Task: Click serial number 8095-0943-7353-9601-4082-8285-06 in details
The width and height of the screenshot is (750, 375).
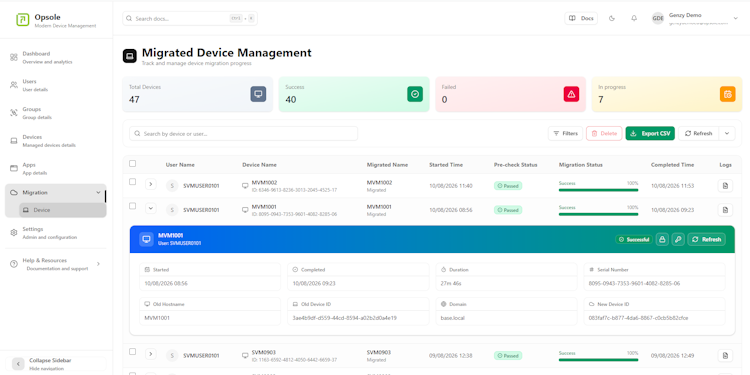Action: coord(634,283)
